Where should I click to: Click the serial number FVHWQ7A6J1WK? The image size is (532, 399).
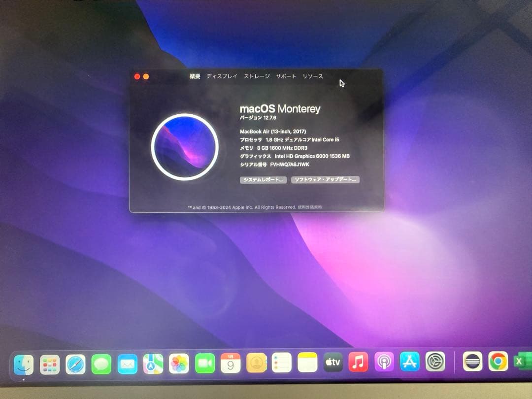(x=290, y=165)
